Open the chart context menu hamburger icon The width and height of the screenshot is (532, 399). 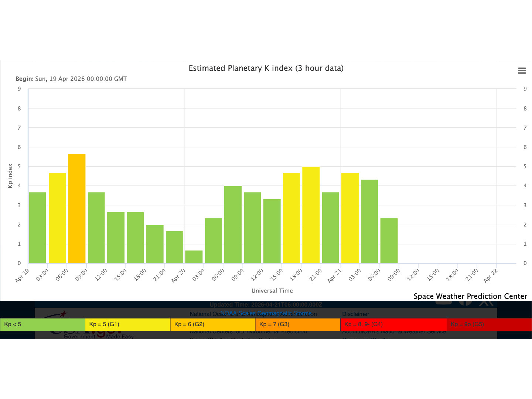point(522,71)
